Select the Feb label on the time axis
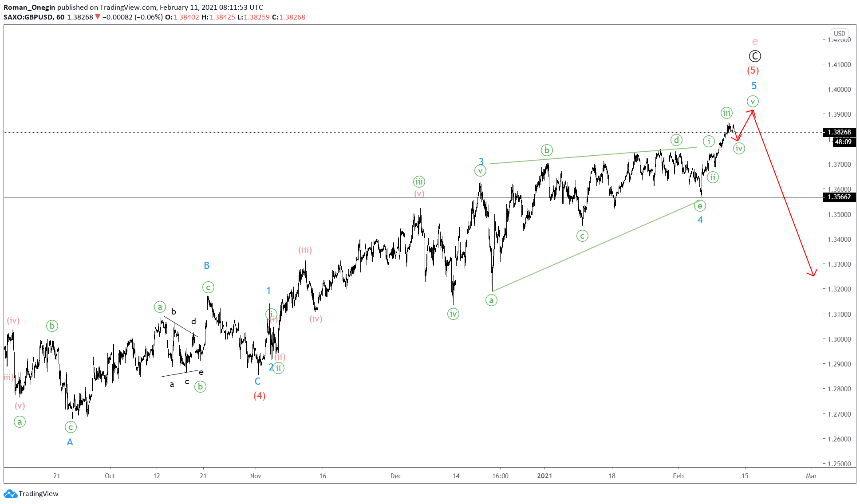This screenshot has width=860, height=504. pos(679,476)
